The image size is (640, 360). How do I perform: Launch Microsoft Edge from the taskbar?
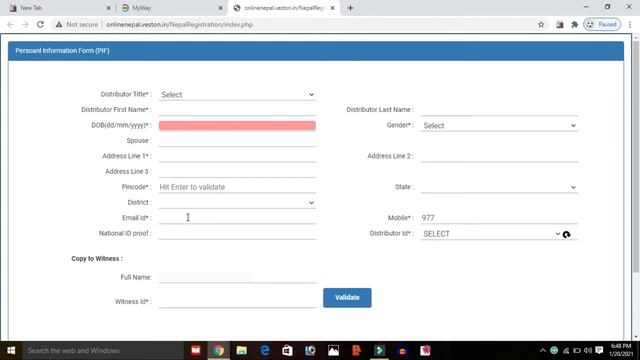[264, 351]
